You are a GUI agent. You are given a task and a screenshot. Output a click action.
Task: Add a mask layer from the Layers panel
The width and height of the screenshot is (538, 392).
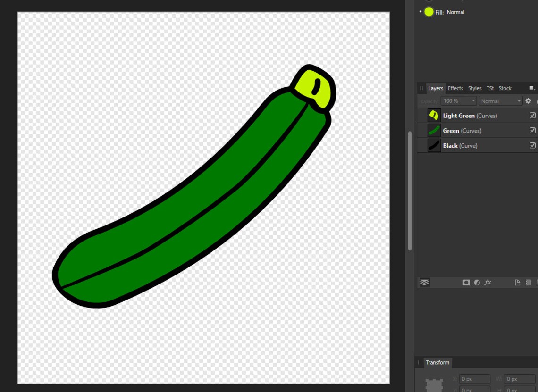tap(466, 282)
